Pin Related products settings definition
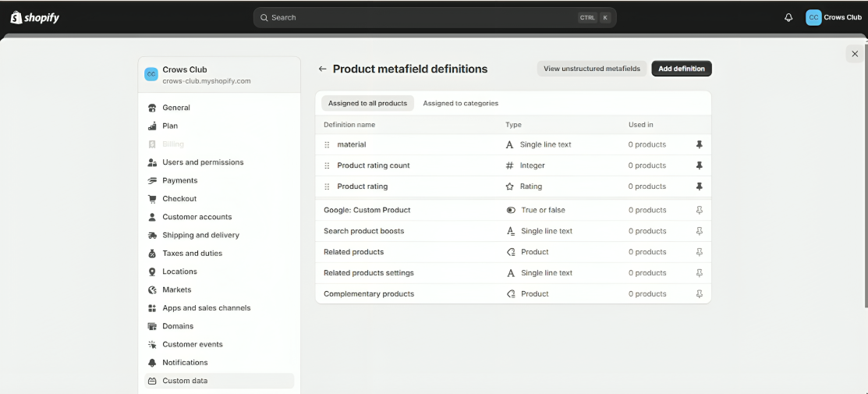 pos(700,273)
